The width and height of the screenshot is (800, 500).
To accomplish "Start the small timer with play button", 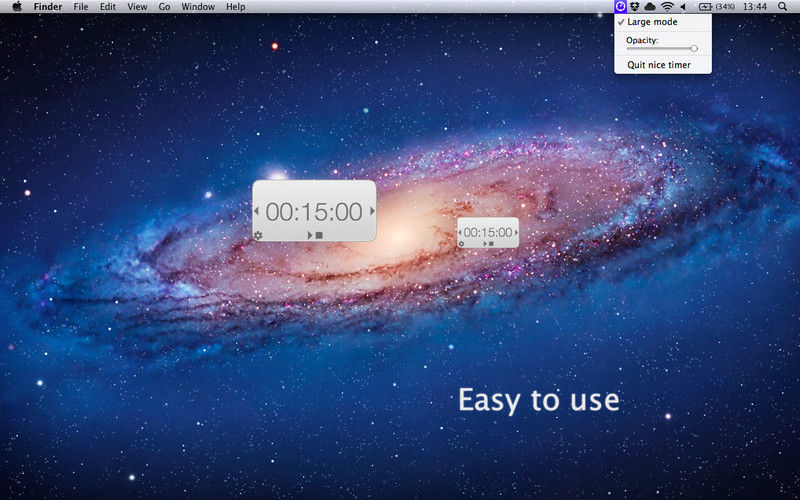I will point(485,244).
